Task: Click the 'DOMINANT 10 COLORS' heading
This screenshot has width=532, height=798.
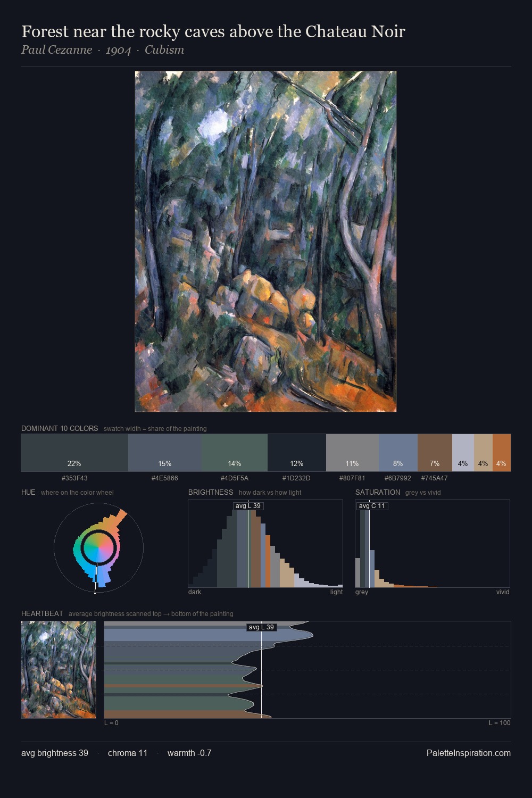Action: pyautogui.click(x=60, y=428)
